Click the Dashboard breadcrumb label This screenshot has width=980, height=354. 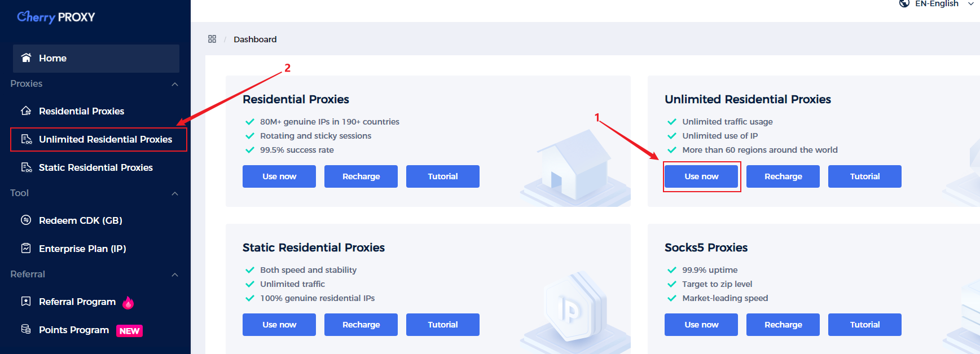tap(255, 39)
